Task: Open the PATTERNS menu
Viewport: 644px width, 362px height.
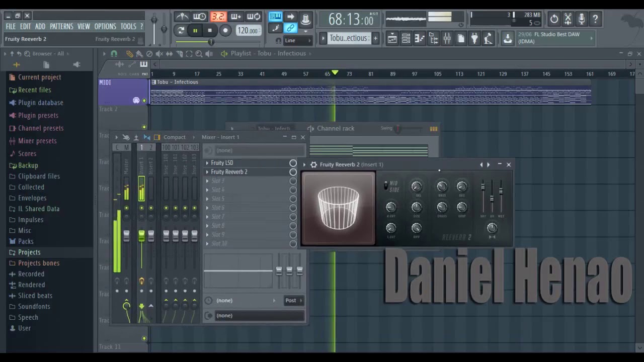Action: pyautogui.click(x=61, y=26)
